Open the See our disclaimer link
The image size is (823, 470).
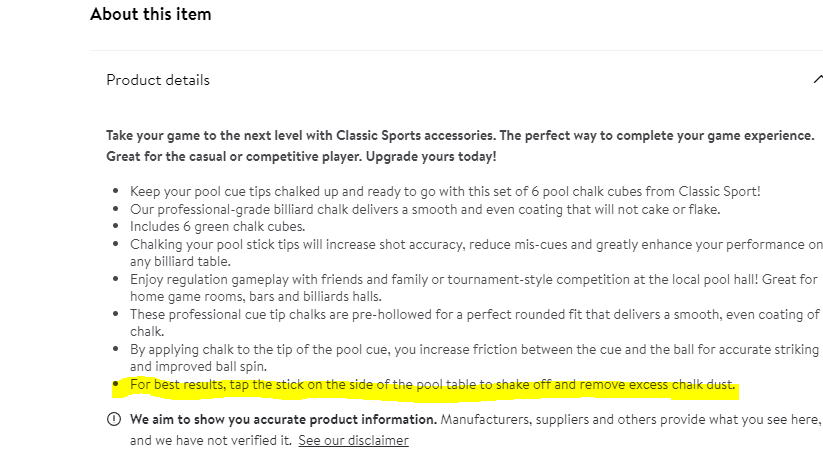tap(353, 440)
